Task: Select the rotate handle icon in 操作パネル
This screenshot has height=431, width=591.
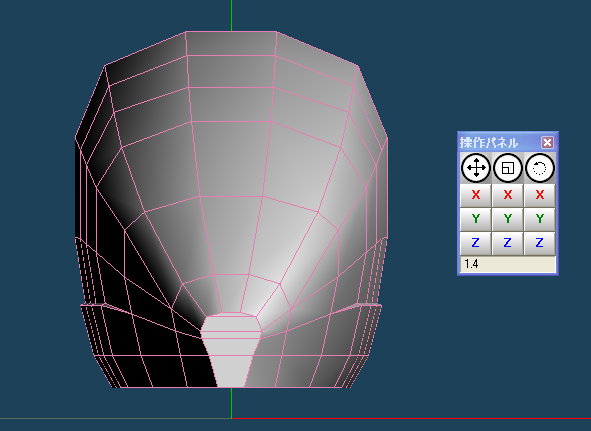Action: tap(540, 168)
